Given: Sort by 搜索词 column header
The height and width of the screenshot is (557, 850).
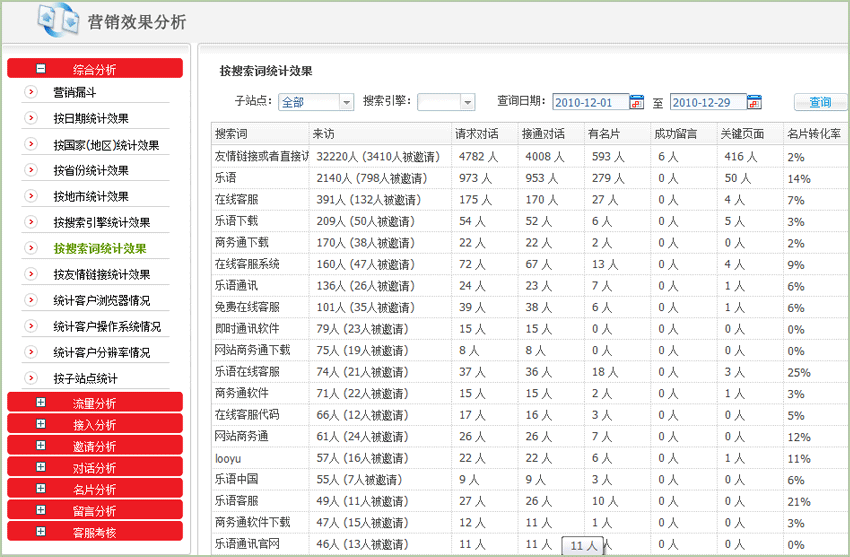Looking at the screenshot, I should (x=260, y=134).
